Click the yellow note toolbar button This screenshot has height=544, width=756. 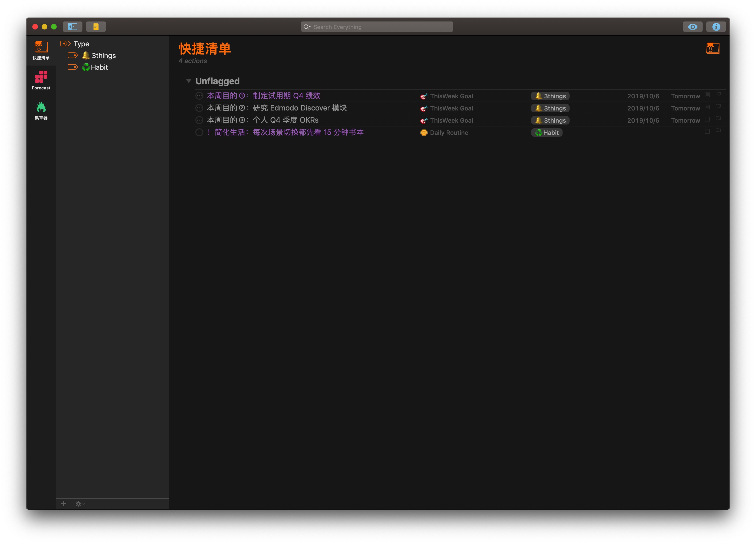96,27
